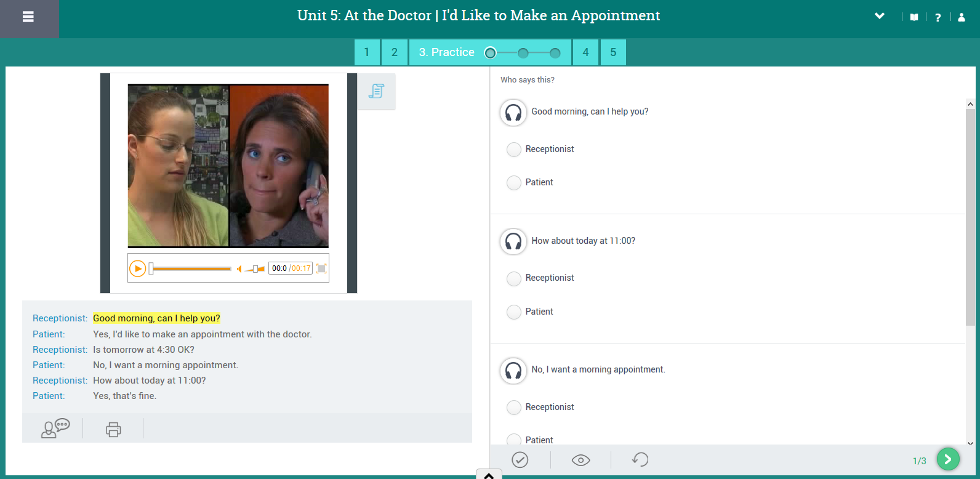Click the video time display 00:17
Viewport: 980px width, 479px height.
coord(301,268)
